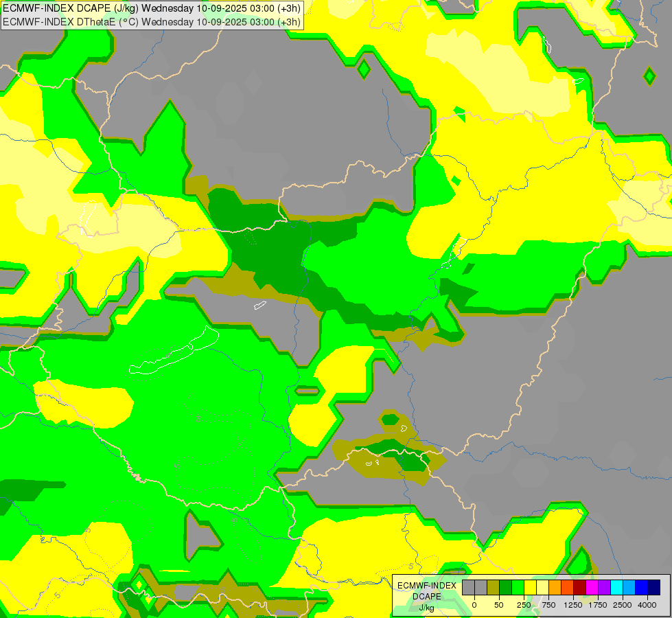Click the legend tick label 50
672x618 pixels.
point(499,605)
